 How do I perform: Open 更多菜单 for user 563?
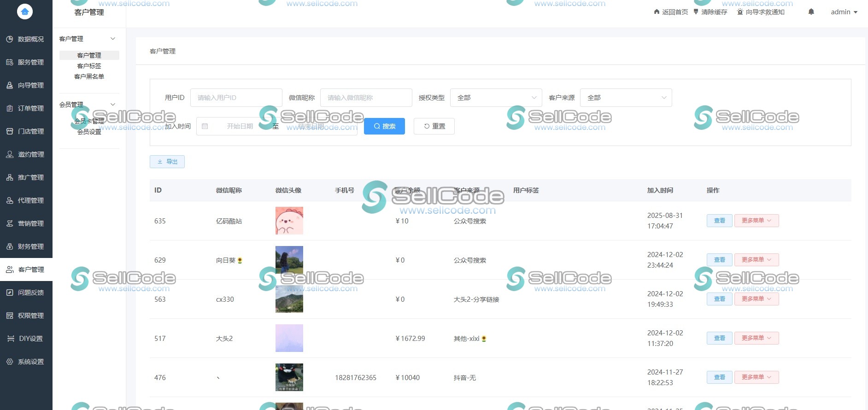pos(757,299)
